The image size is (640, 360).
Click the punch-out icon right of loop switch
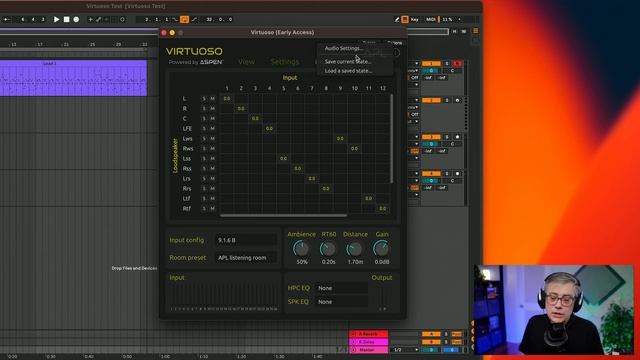tap(194, 19)
